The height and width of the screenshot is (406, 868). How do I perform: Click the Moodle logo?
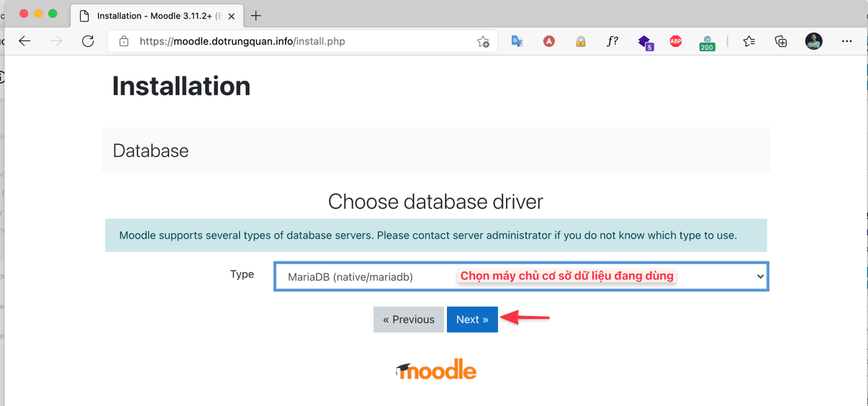(x=436, y=371)
